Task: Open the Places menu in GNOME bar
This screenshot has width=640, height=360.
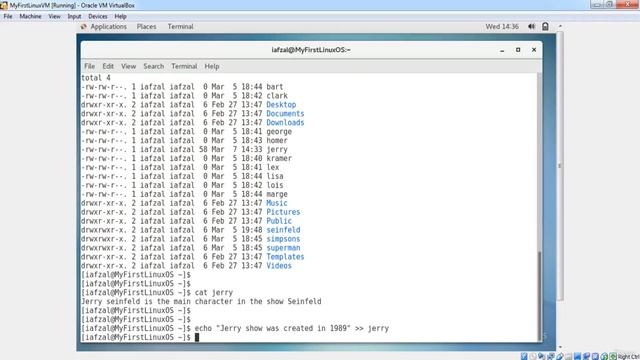Action: (x=146, y=27)
